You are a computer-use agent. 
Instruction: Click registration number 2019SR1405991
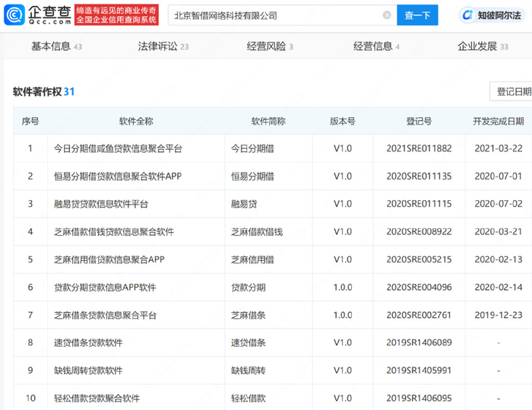click(x=419, y=370)
